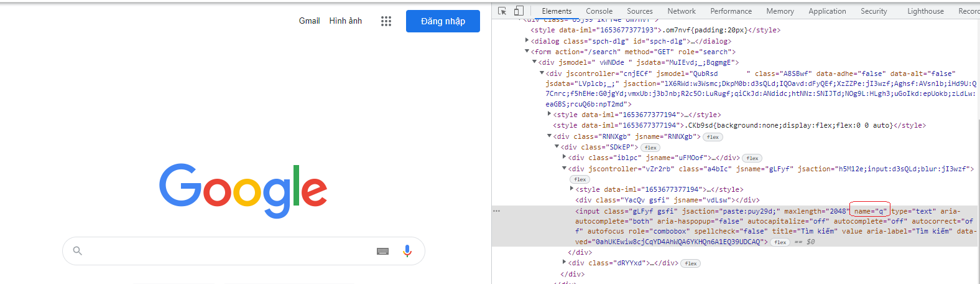
Task: Select the style row containing .om7nvf padding
Action: (x=655, y=30)
